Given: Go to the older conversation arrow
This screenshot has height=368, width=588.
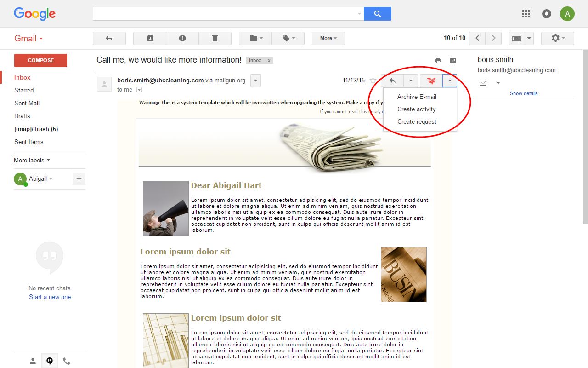Looking at the screenshot, I should [x=494, y=38].
